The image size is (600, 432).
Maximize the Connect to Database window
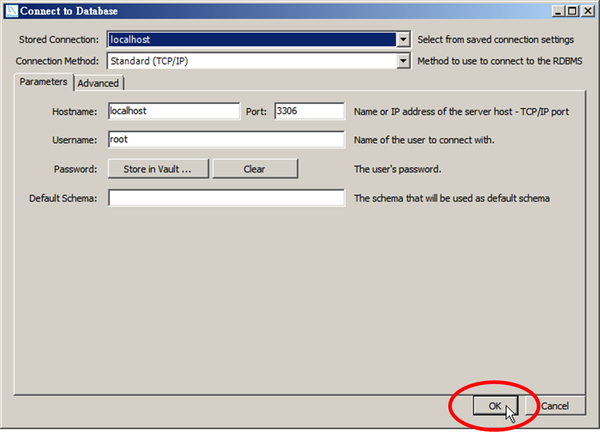[572, 11]
